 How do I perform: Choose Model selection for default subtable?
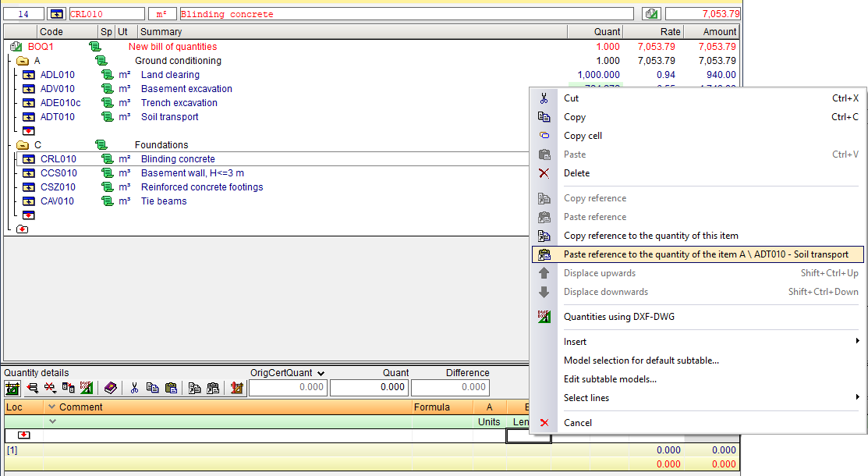(697, 361)
